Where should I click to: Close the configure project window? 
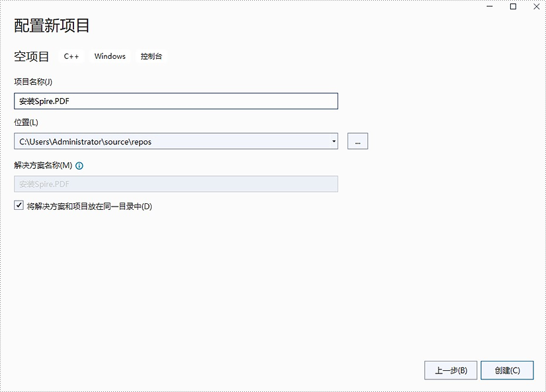click(537, 6)
